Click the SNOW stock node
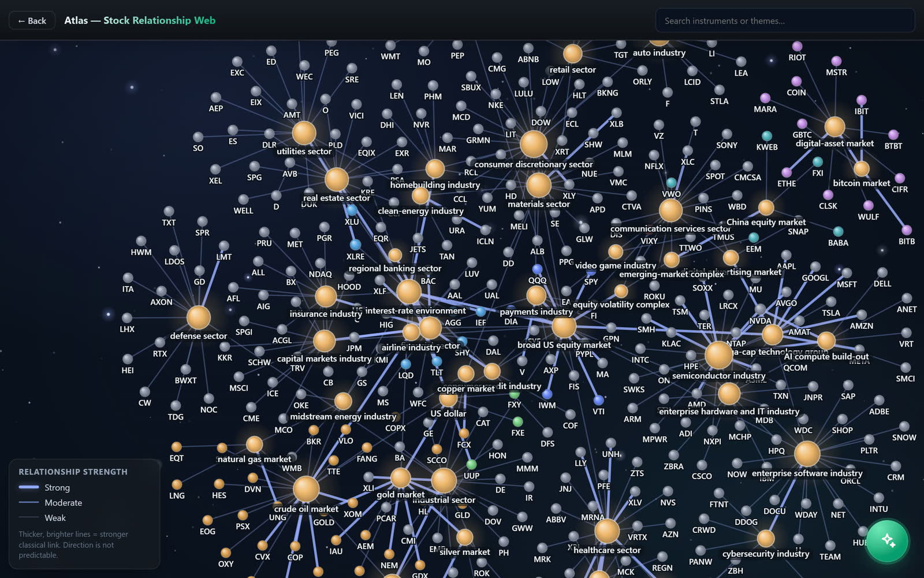Screen dimensions: 924x578 [904, 427]
